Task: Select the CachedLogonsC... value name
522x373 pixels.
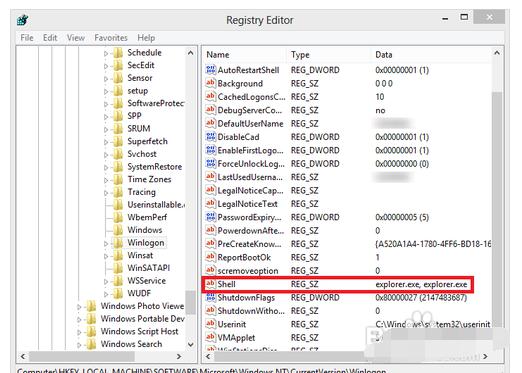Action: click(251, 97)
